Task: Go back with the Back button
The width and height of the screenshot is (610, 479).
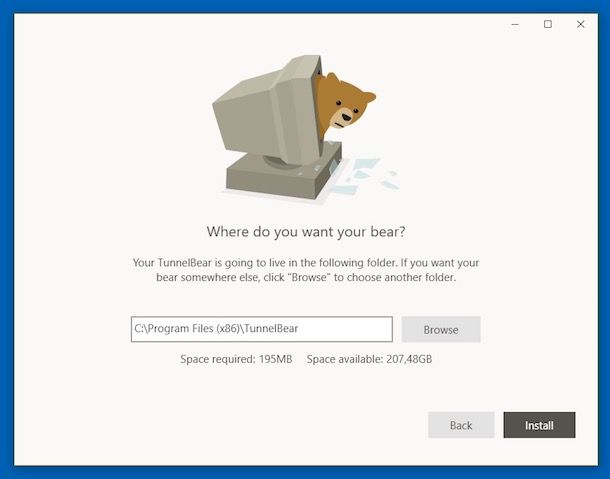Action: point(461,425)
